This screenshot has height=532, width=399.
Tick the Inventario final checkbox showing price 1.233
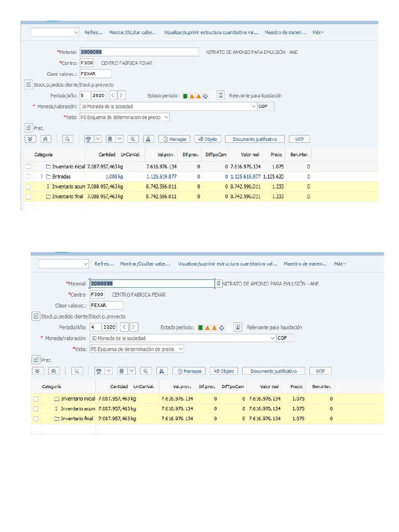pyautogui.click(x=29, y=196)
